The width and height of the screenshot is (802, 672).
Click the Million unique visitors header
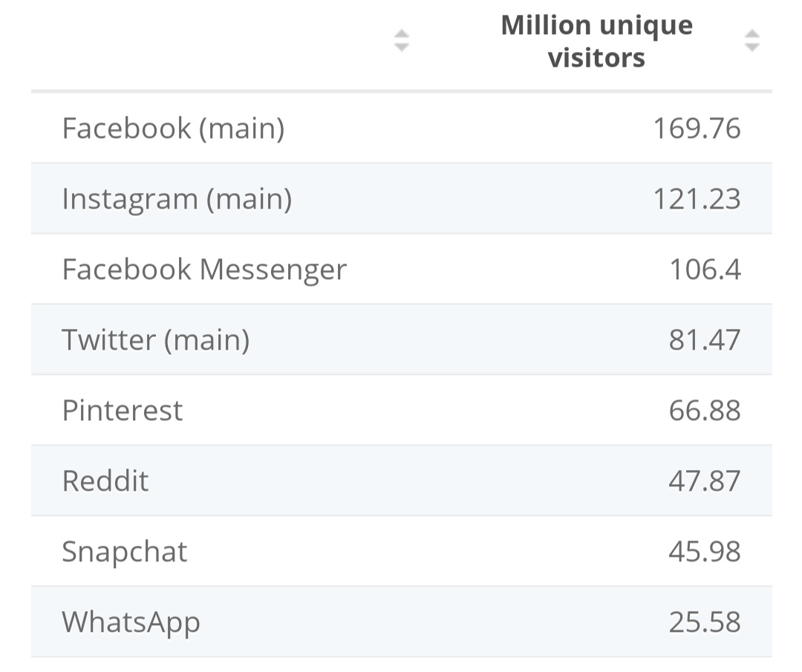596,41
